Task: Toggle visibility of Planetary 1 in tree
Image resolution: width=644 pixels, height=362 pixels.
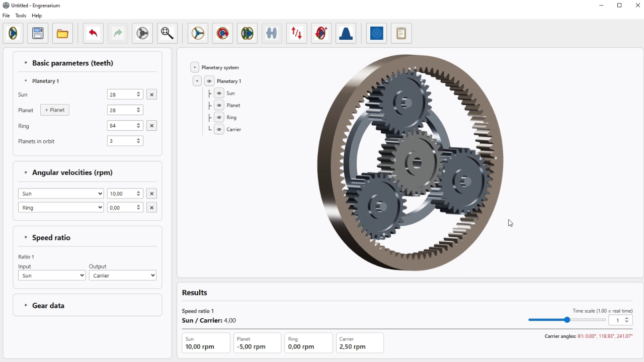Action: click(209, 81)
